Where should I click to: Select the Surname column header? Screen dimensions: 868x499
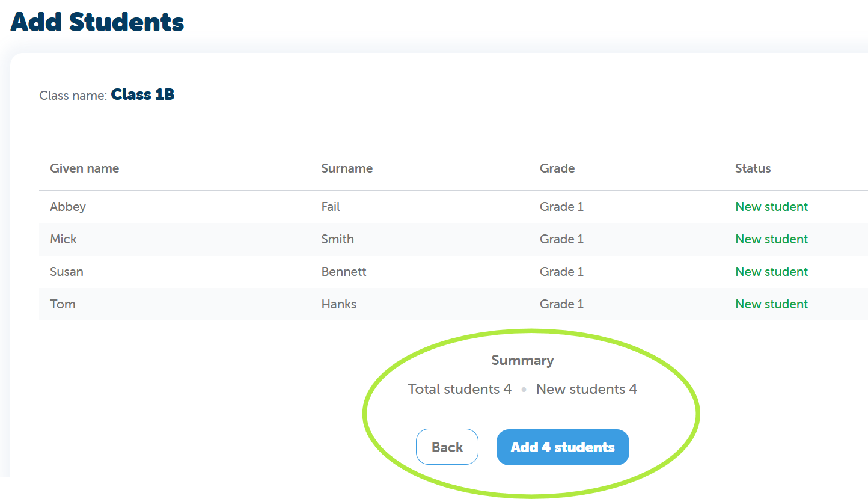(x=347, y=168)
